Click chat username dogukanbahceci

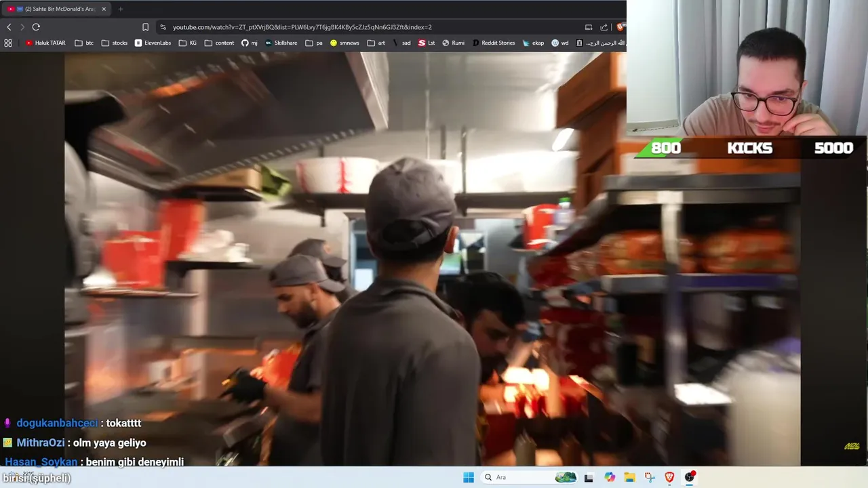click(x=57, y=423)
